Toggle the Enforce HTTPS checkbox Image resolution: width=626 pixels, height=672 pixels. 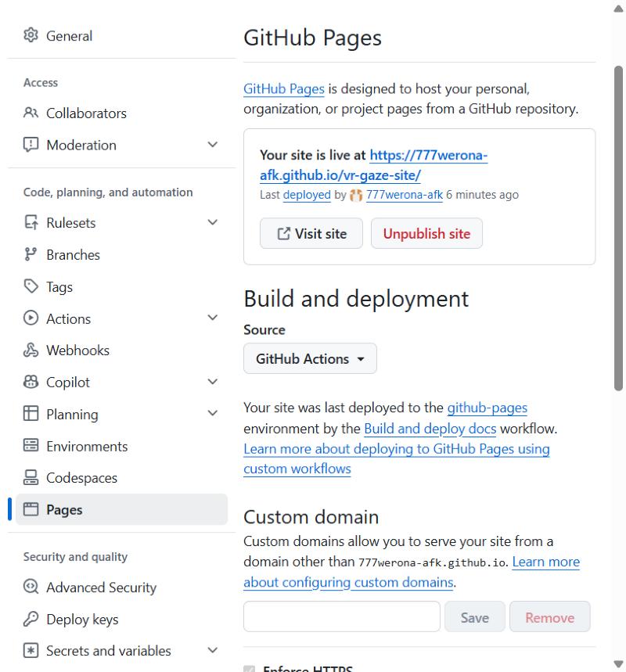pyautogui.click(x=249, y=669)
